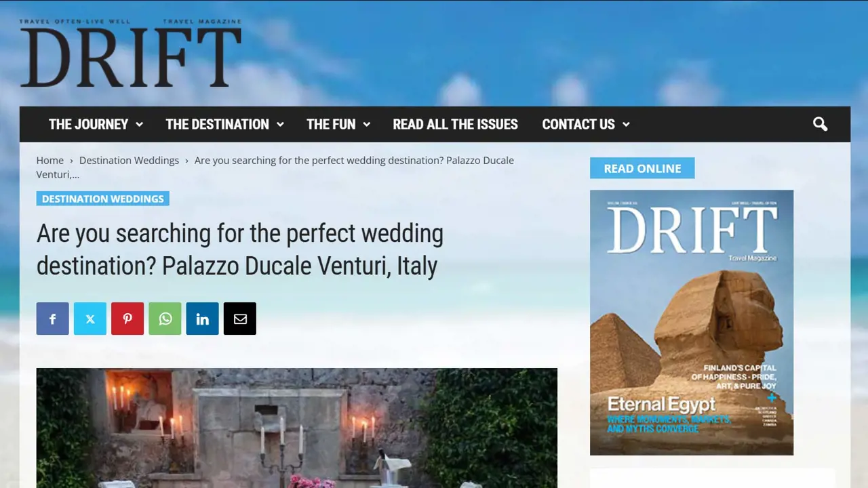This screenshot has width=868, height=488.
Task: Click the Palazzo Ducale Venturi article headline
Action: point(239,249)
